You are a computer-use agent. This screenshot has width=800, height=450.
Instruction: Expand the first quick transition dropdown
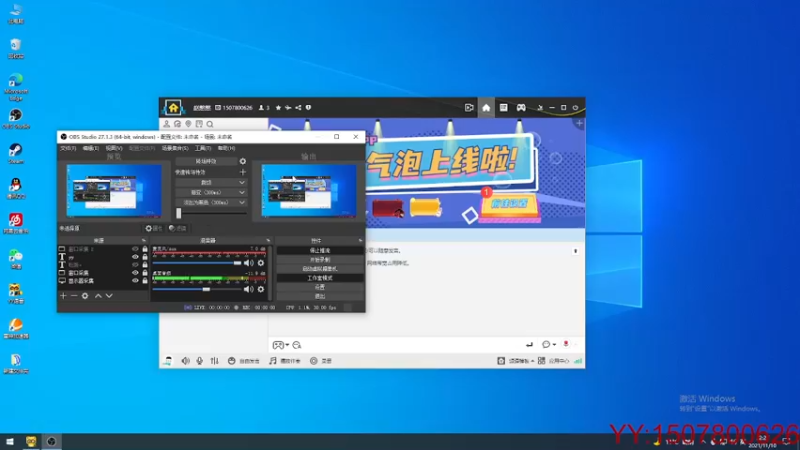tap(242, 182)
